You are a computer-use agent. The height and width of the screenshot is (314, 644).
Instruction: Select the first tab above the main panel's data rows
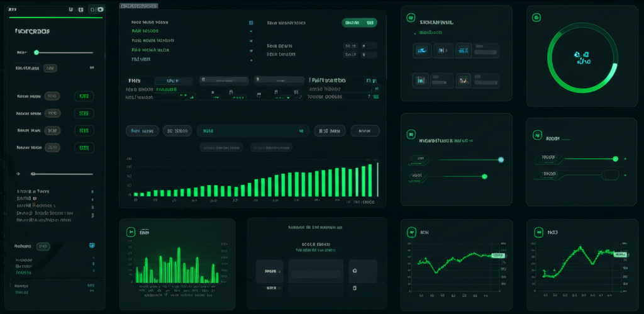point(135,81)
